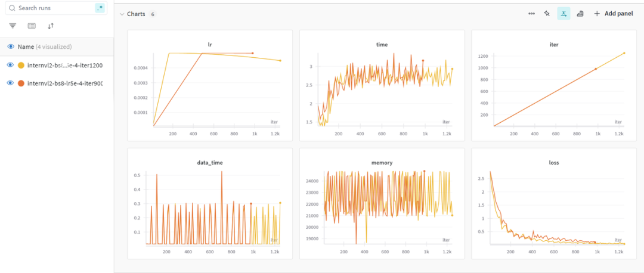Click the panel layout/stack icon
The width and height of the screenshot is (644, 273).
tap(580, 14)
